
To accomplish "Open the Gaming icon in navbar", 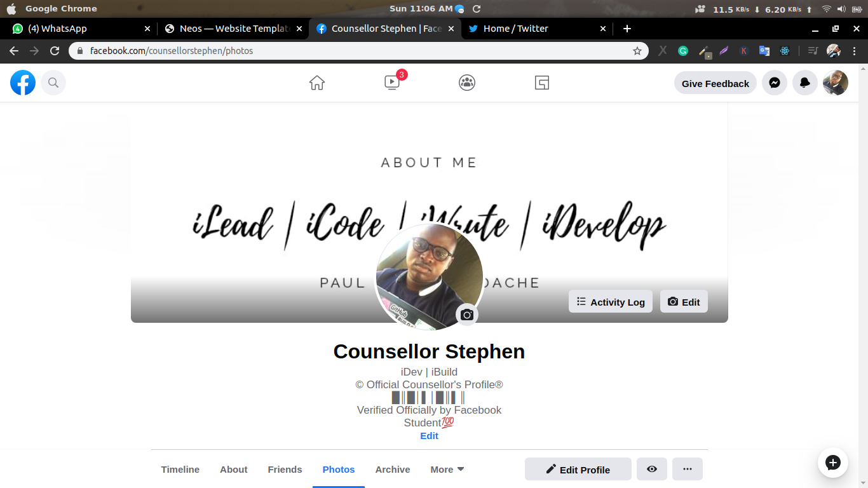I will point(542,83).
